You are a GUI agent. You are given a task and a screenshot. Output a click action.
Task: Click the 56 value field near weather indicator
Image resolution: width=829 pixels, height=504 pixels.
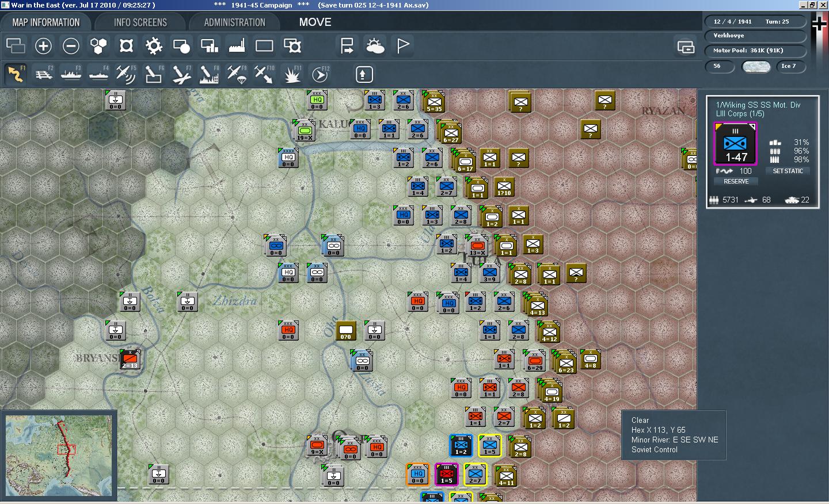coord(720,66)
